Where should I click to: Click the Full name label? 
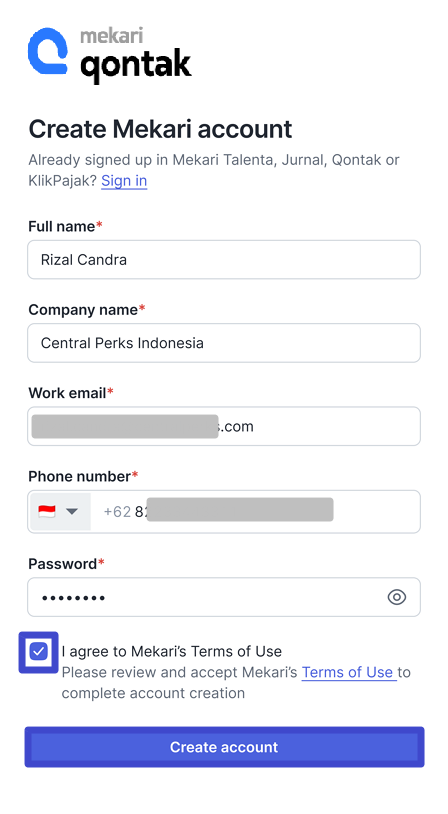click(65, 226)
